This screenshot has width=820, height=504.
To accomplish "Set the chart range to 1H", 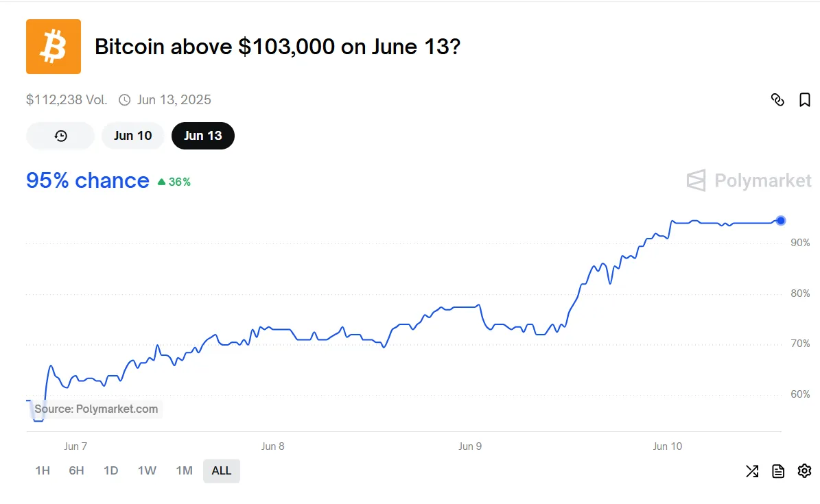I will 43,471.
